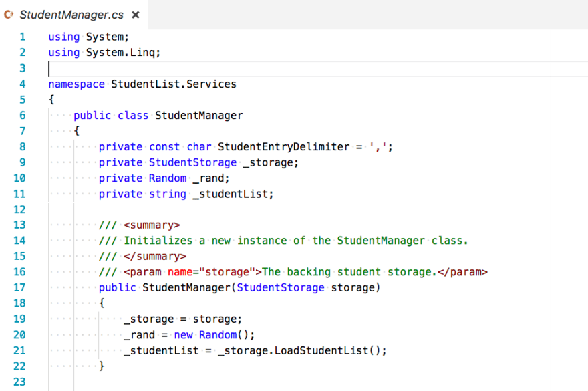Click 'LoadStudentList()' method call
This screenshot has width=588, height=391.
click(x=327, y=350)
